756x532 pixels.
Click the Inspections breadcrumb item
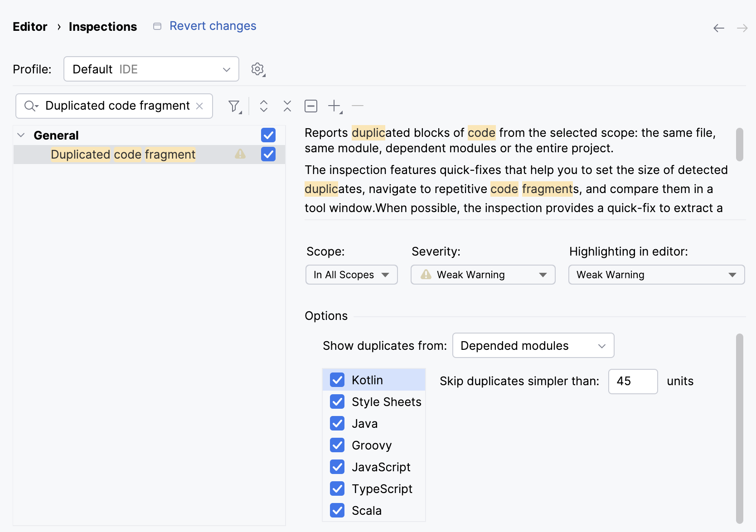coord(102,26)
